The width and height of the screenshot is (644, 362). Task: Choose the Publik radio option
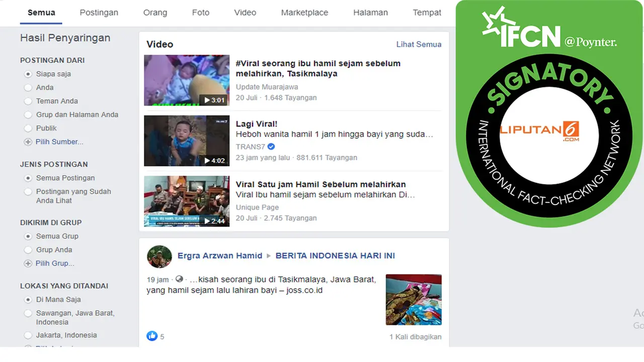point(28,128)
